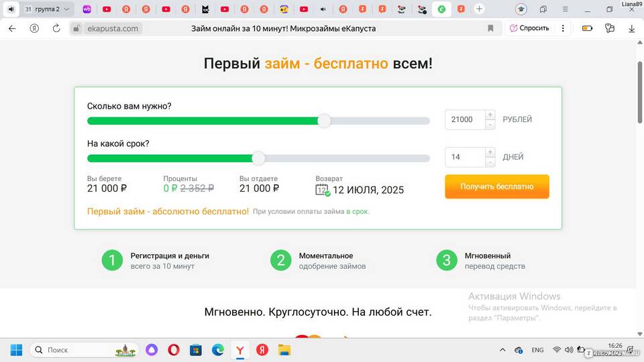644x362 pixels.
Task: Reload the eKapusta page
Action: pos(56,28)
